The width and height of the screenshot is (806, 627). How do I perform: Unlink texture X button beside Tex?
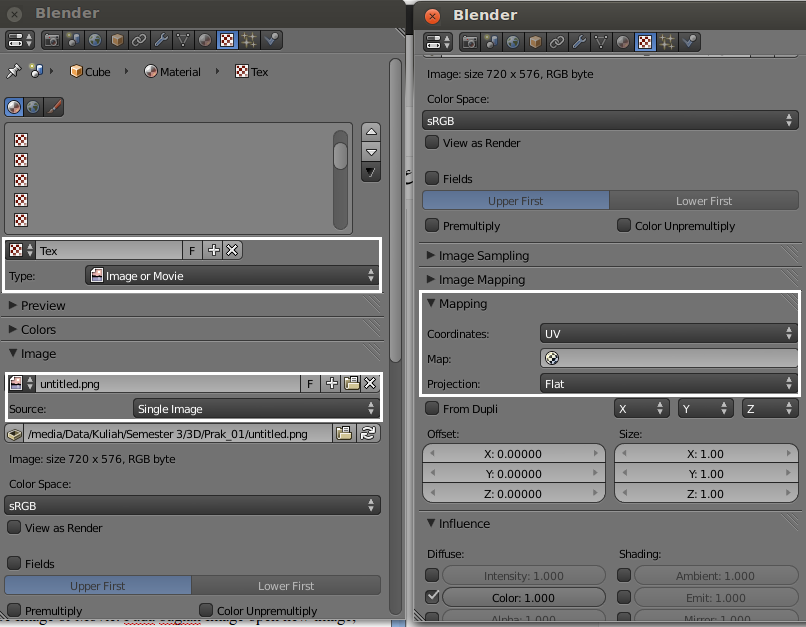click(232, 250)
